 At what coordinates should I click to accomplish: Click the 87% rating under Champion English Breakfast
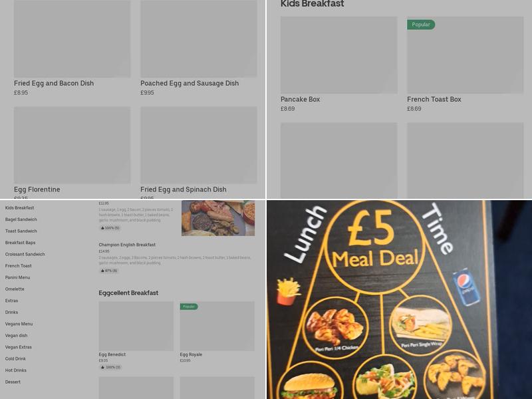(x=109, y=271)
